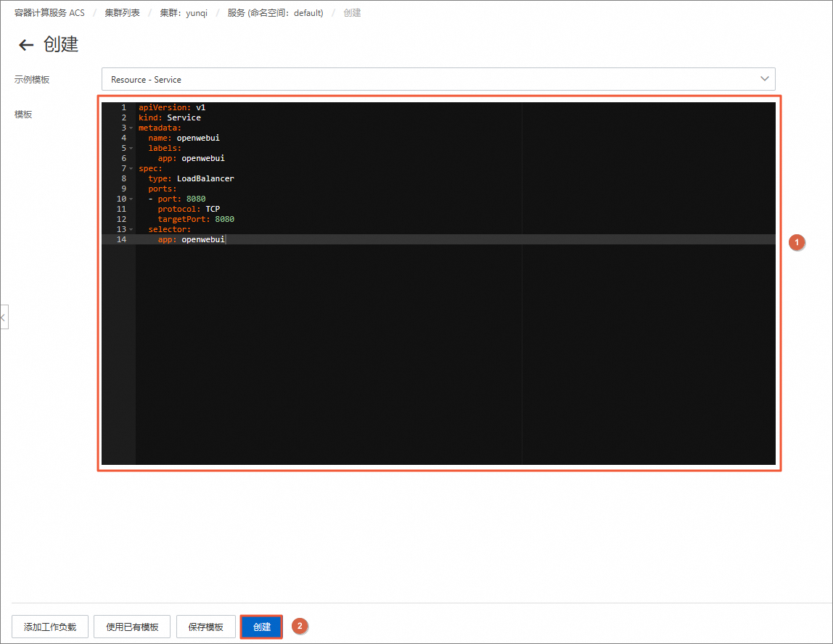833x644 pixels.
Task: Collapse the spec block fold arrow on line 7
Action: tap(131, 168)
